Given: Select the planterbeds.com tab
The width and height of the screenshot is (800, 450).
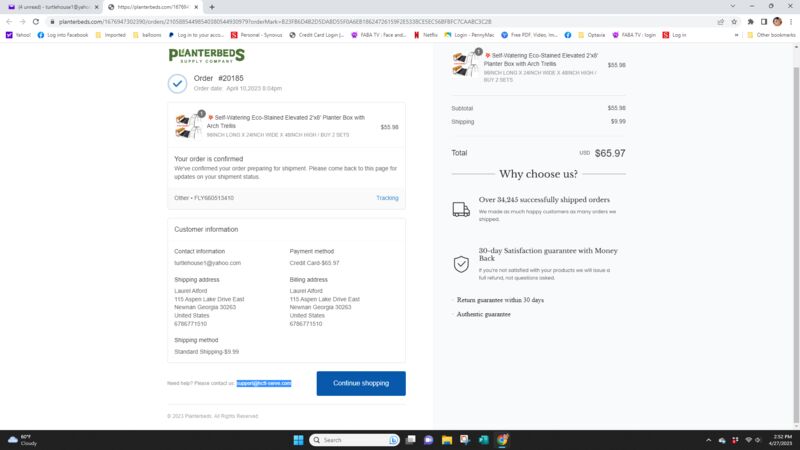Looking at the screenshot, I should pos(151,7).
